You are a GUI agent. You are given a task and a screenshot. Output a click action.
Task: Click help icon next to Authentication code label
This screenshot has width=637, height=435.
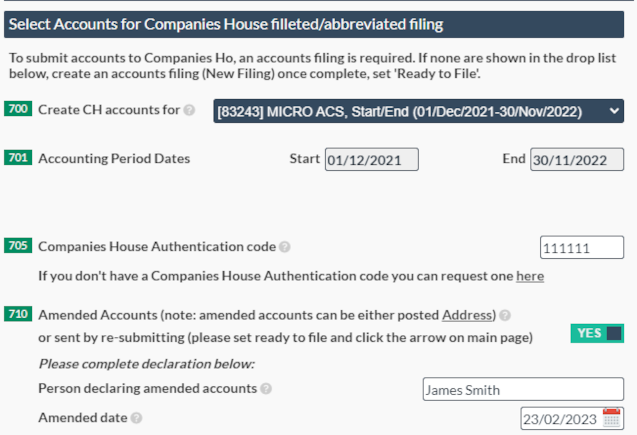tap(285, 246)
